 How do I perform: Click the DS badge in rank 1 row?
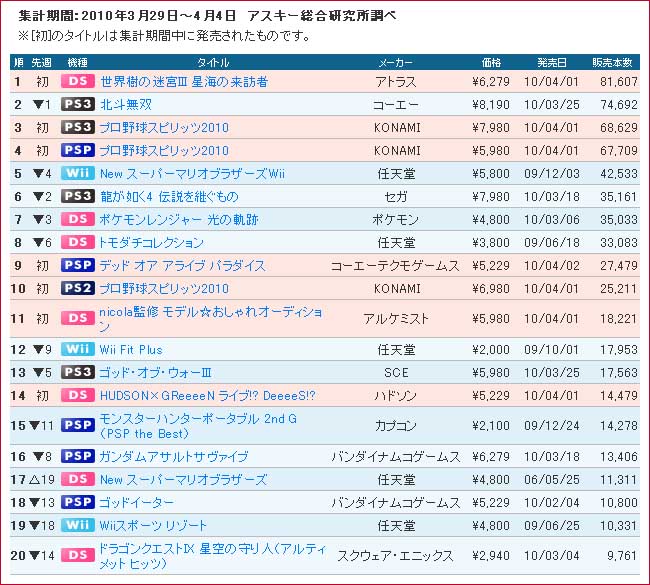78,81
